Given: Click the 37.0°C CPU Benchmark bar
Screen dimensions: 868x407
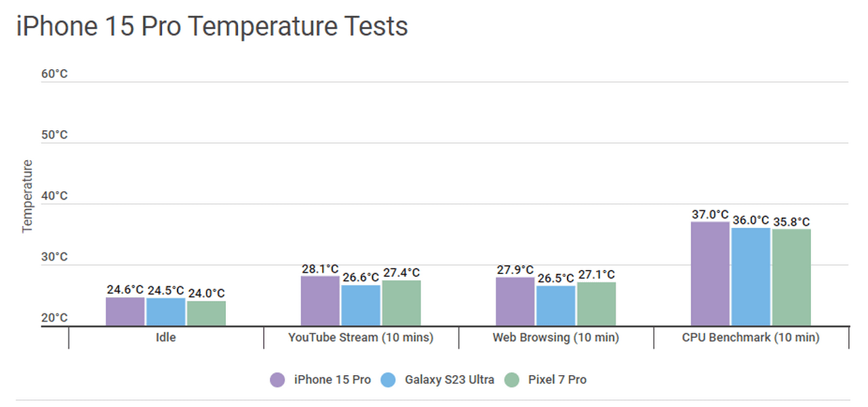Looking at the screenshot, I should pyautogui.click(x=710, y=274).
